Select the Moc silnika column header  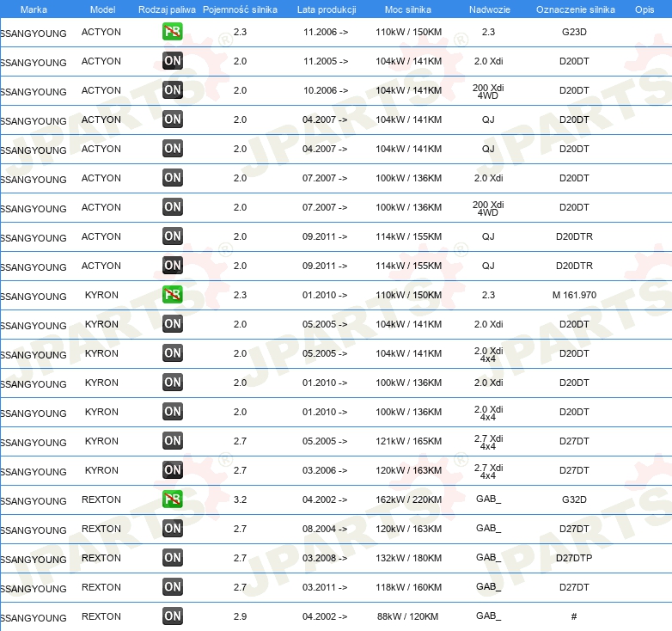pos(408,9)
